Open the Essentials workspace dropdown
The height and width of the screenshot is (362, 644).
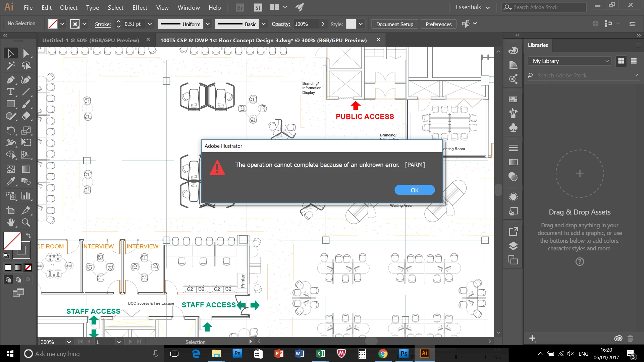[x=473, y=7]
